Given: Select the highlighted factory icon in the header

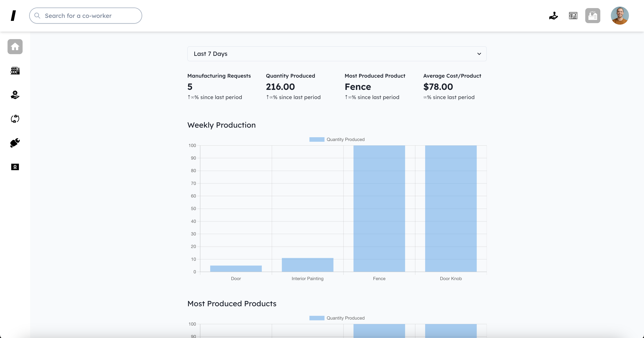Looking at the screenshot, I should (593, 16).
